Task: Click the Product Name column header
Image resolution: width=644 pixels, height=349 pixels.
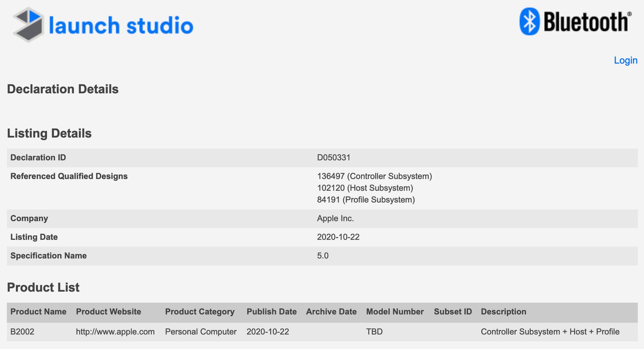Action: [38, 312]
